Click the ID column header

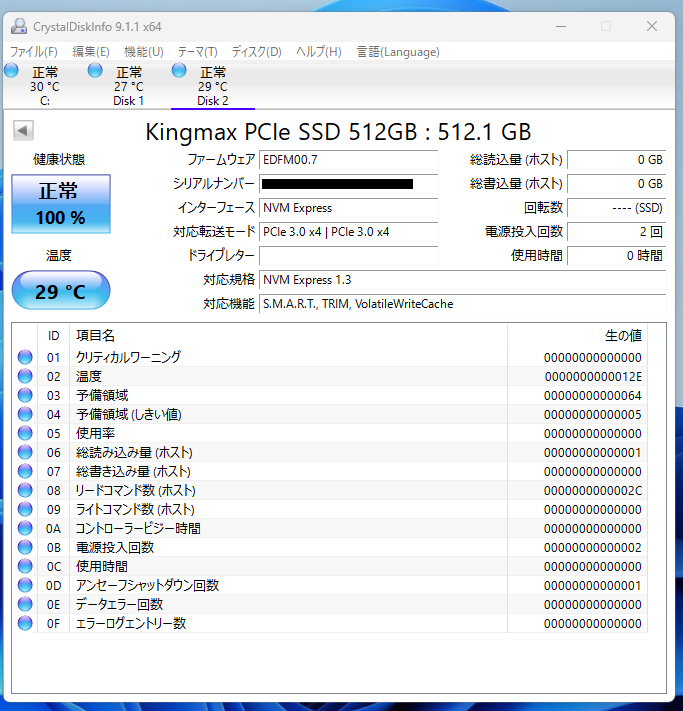pos(54,336)
